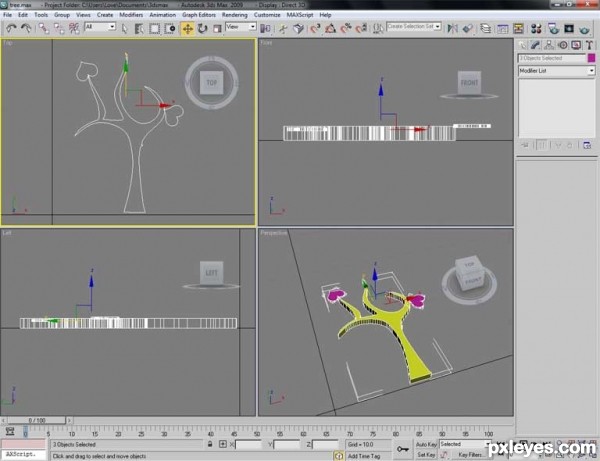
Task: Switch to the Create command panel tab
Action: pos(522,45)
